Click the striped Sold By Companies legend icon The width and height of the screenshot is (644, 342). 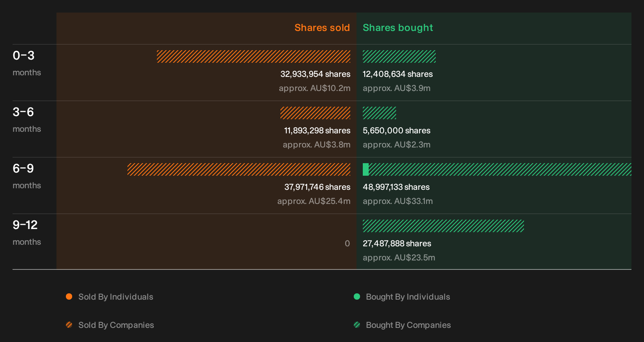point(69,325)
